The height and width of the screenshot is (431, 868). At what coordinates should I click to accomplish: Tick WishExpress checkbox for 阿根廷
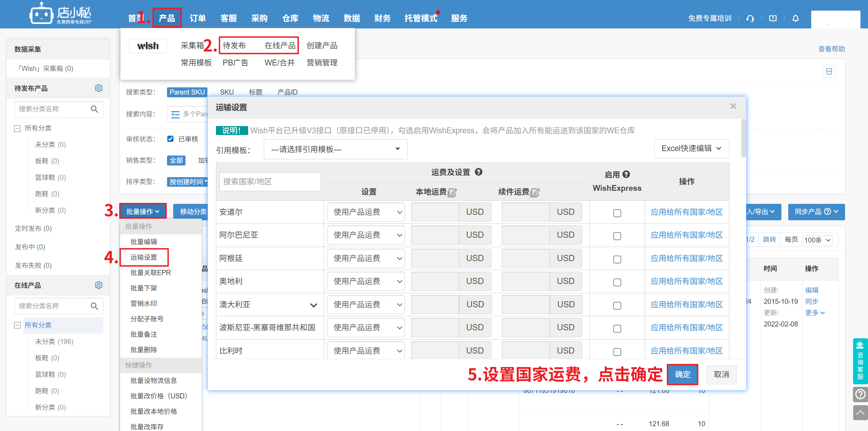[x=617, y=259]
